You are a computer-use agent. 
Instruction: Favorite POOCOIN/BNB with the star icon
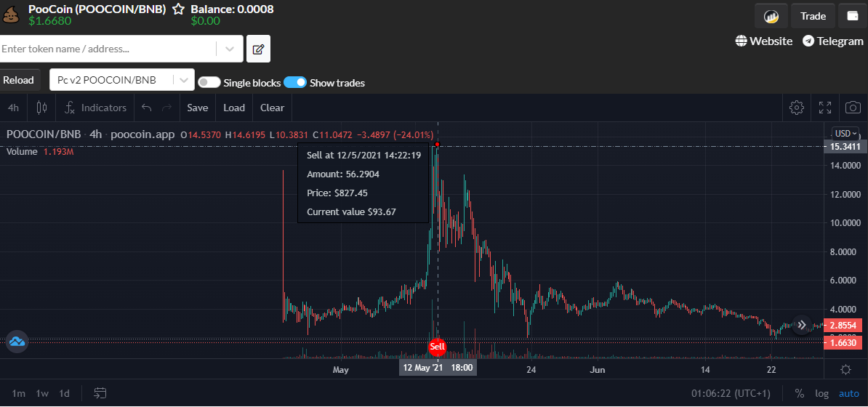click(178, 9)
